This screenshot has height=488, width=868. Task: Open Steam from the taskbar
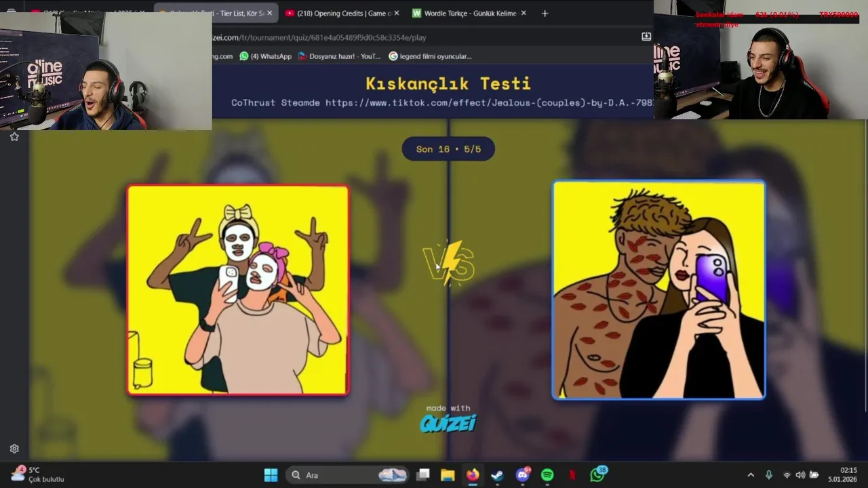point(497,475)
